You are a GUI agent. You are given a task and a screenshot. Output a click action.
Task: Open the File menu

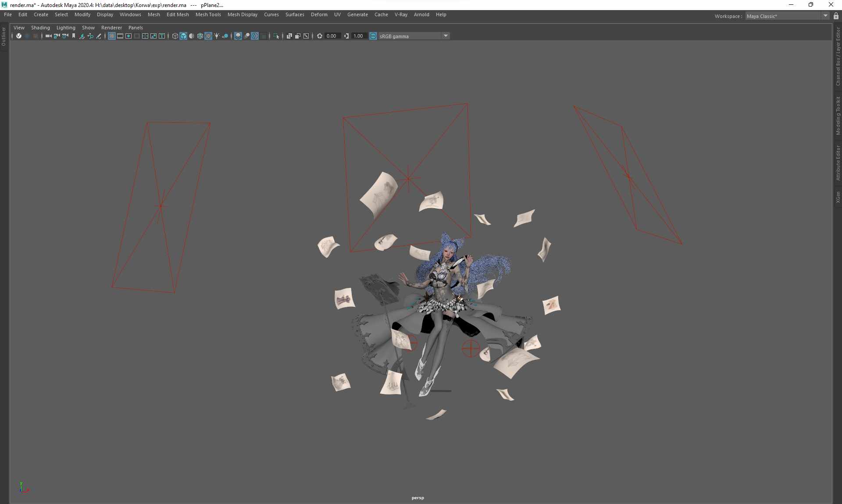8,14
